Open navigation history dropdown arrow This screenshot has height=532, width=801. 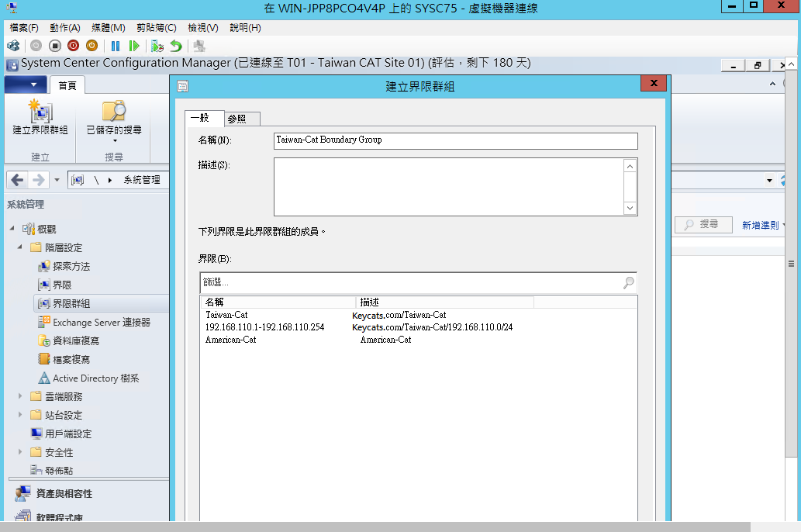[57, 180]
